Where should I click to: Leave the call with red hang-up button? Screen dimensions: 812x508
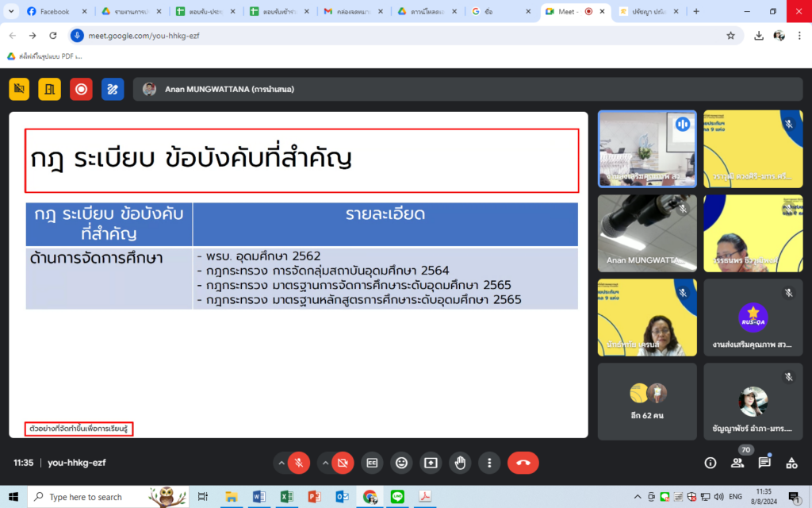tap(523, 463)
